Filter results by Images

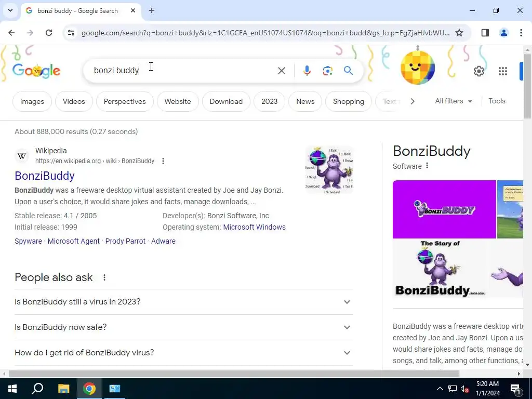click(32, 101)
